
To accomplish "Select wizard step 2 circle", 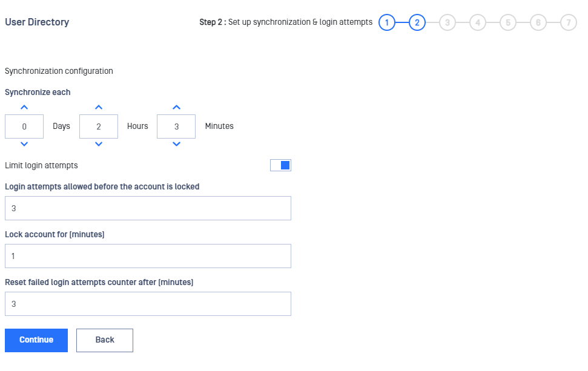I will click(417, 22).
